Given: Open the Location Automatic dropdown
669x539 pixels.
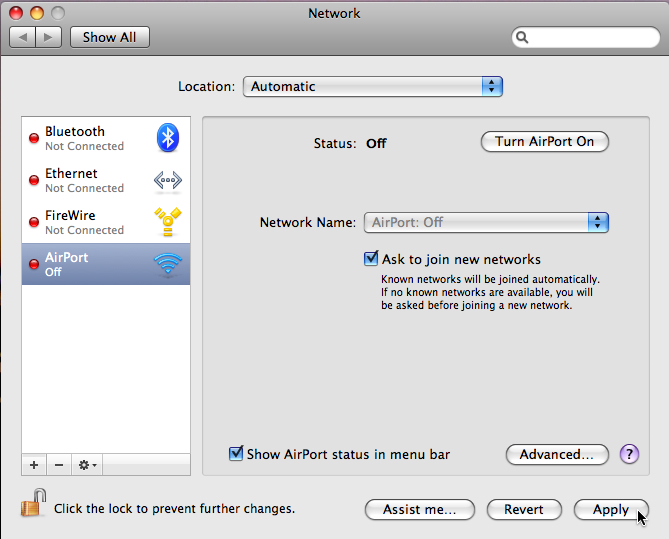Looking at the screenshot, I should tap(372, 87).
